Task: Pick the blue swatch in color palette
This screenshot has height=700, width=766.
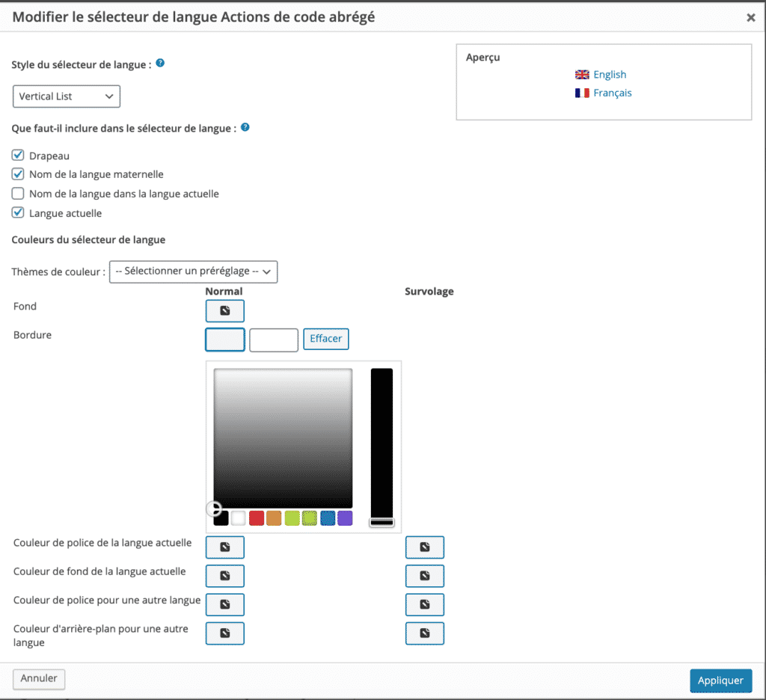Action: 328,518
